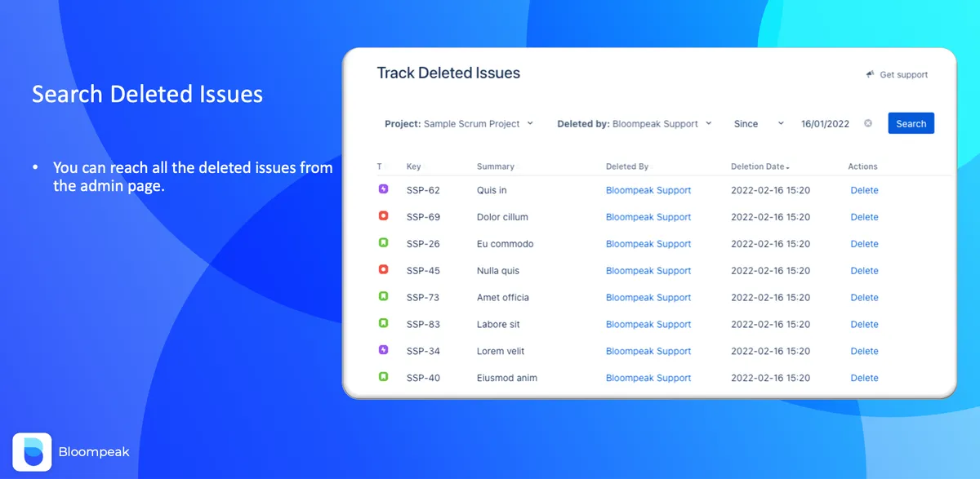Click summary text Nulla quis
Screen dimensions: 980x479
pyautogui.click(x=498, y=271)
